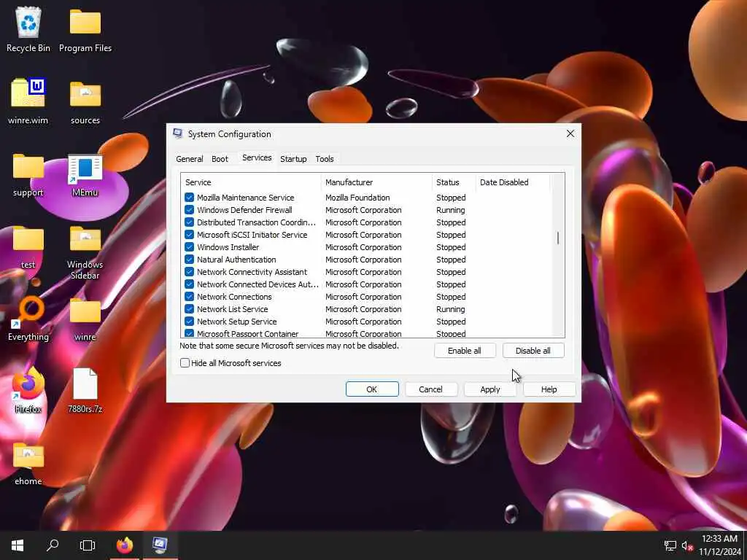Uncheck Microsoft iSCSI Initiator Service checkbox
Viewport: 747px width, 560px height.
pos(189,235)
